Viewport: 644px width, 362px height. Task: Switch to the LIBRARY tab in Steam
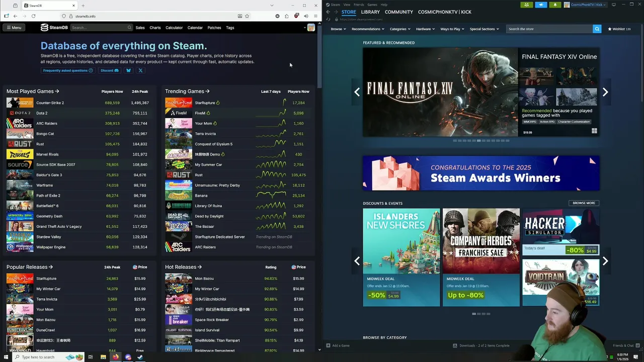tap(370, 12)
